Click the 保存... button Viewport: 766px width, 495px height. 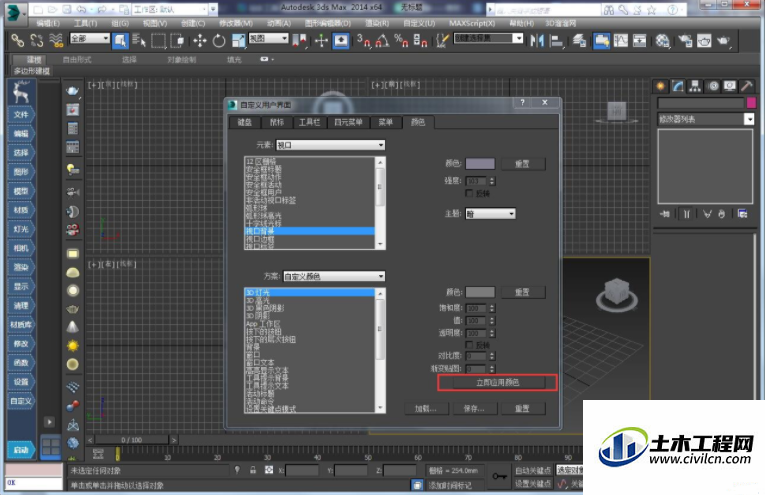pyautogui.click(x=474, y=409)
